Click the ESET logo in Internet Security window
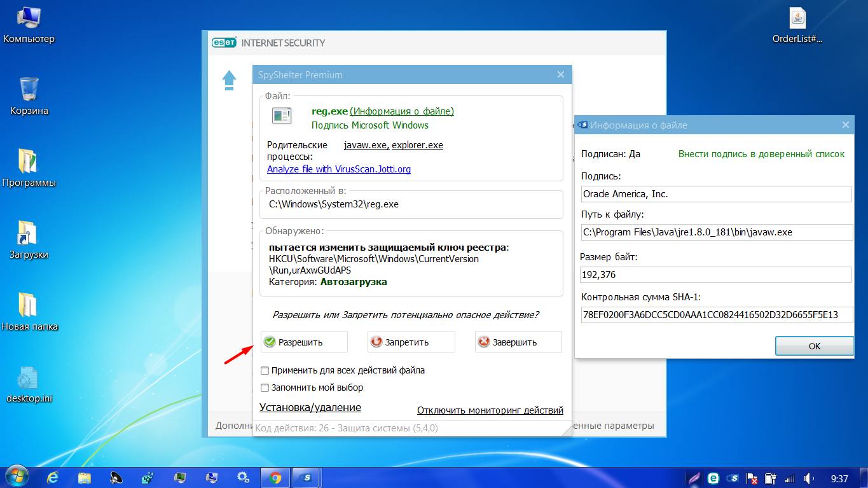This screenshot has width=868, height=488. tap(224, 43)
